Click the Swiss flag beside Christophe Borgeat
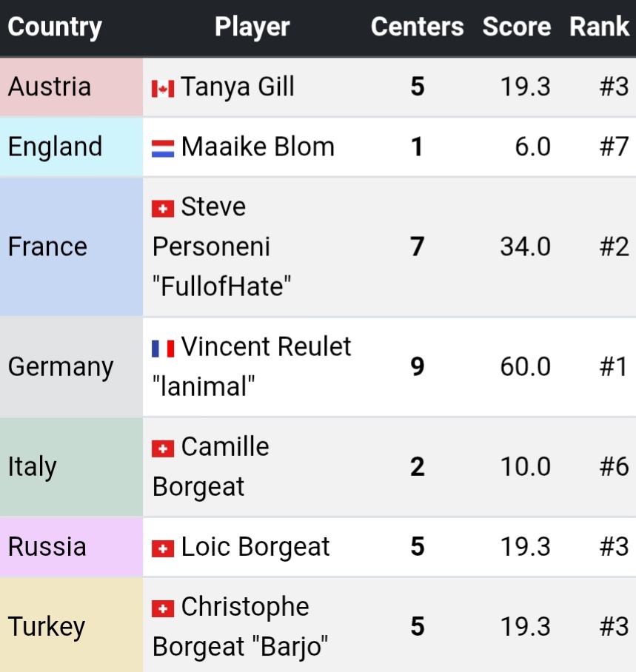 click(163, 608)
